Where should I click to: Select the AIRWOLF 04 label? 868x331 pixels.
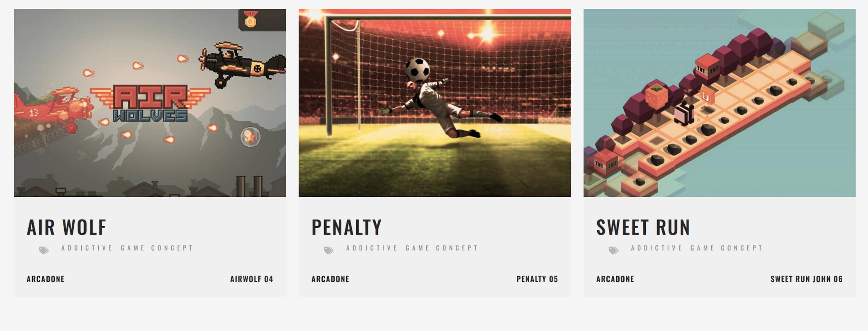pyautogui.click(x=252, y=279)
